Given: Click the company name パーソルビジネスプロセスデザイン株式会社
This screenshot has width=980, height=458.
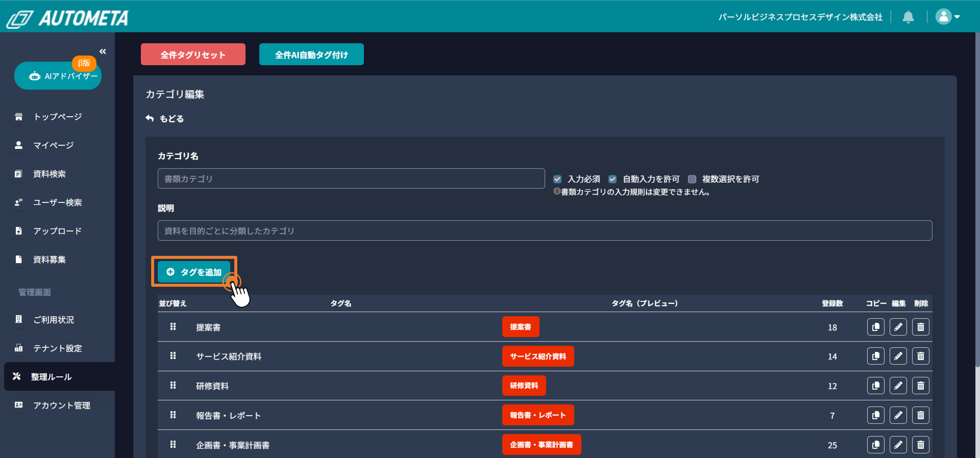Looking at the screenshot, I should (800, 17).
